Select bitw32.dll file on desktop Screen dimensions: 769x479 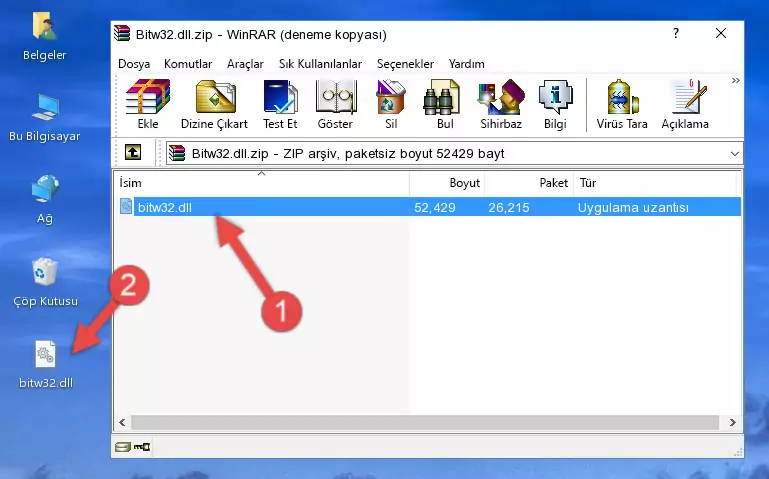click(46, 365)
